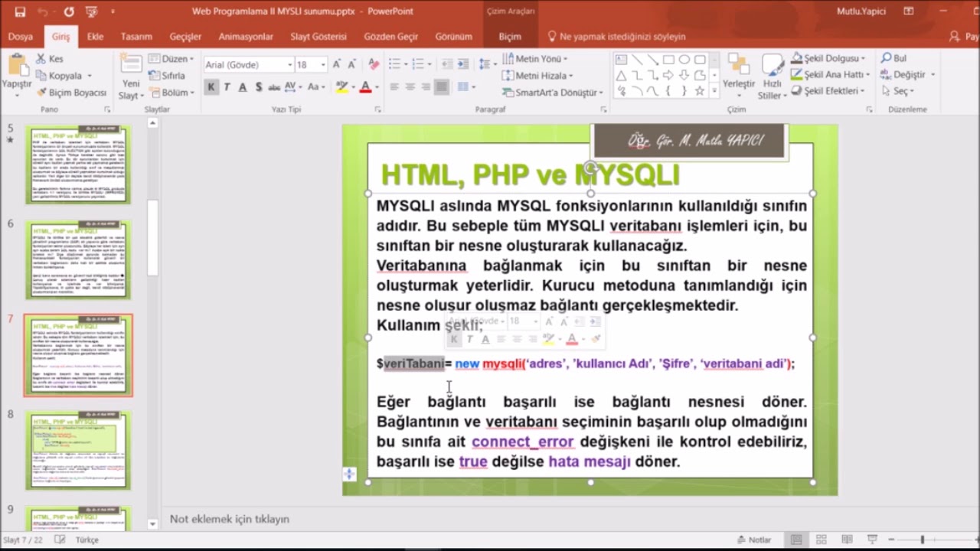Screen dimensions: 980x551
Task: Toggle Bold K button in ribbon
Action: pyautogui.click(x=211, y=87)
